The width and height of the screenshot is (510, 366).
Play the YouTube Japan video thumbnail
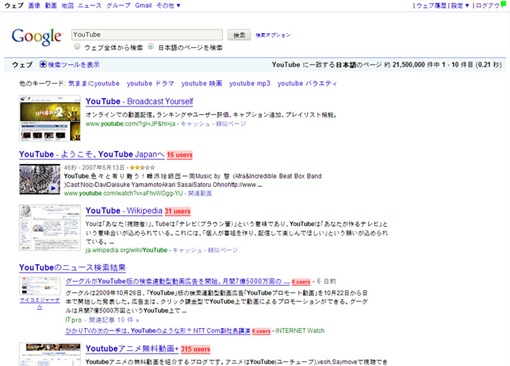(x=40, y=179)
